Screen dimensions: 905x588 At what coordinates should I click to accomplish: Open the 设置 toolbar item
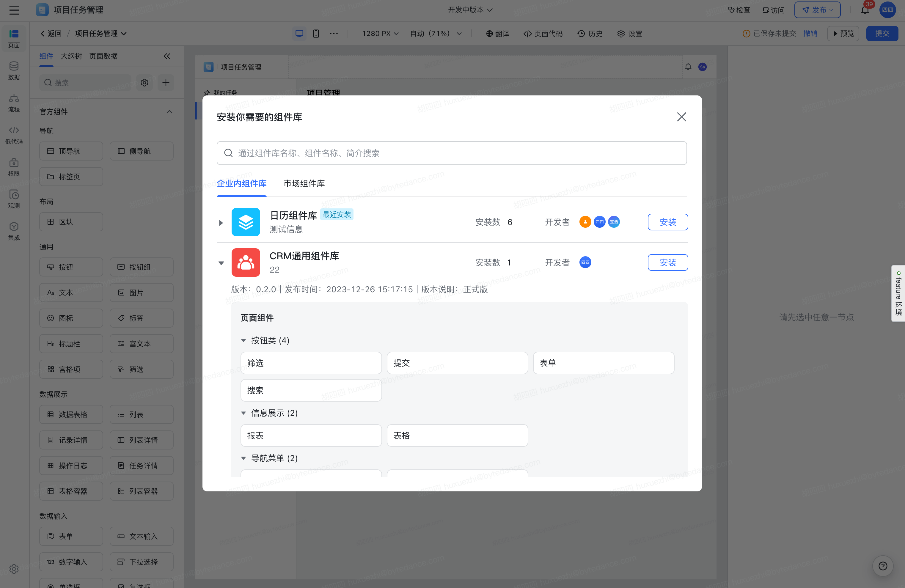click(630, 34)
